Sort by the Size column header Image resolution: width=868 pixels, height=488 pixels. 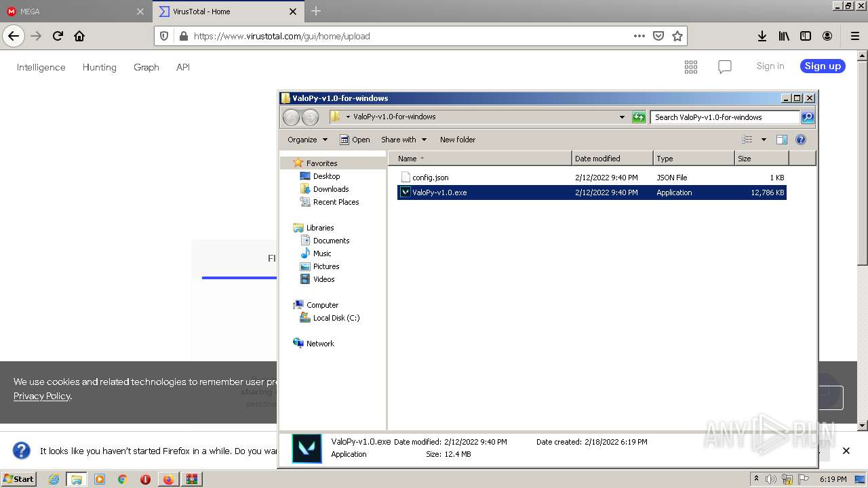[762, 159]
